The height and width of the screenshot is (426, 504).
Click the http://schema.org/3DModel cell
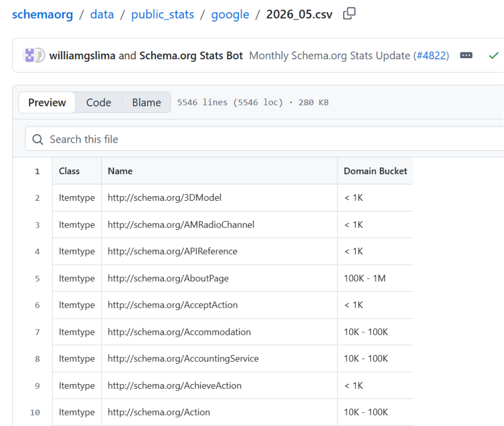219,198
